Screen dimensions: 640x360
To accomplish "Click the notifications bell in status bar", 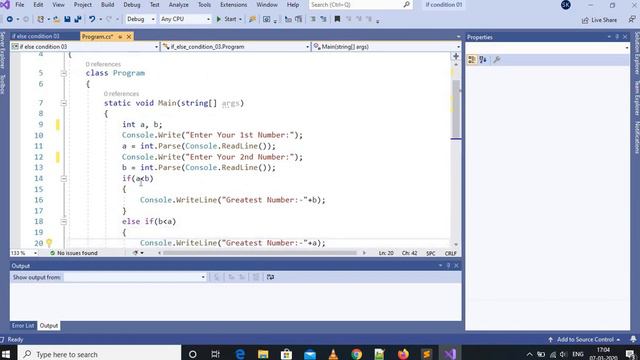I will tap(633, 339).
